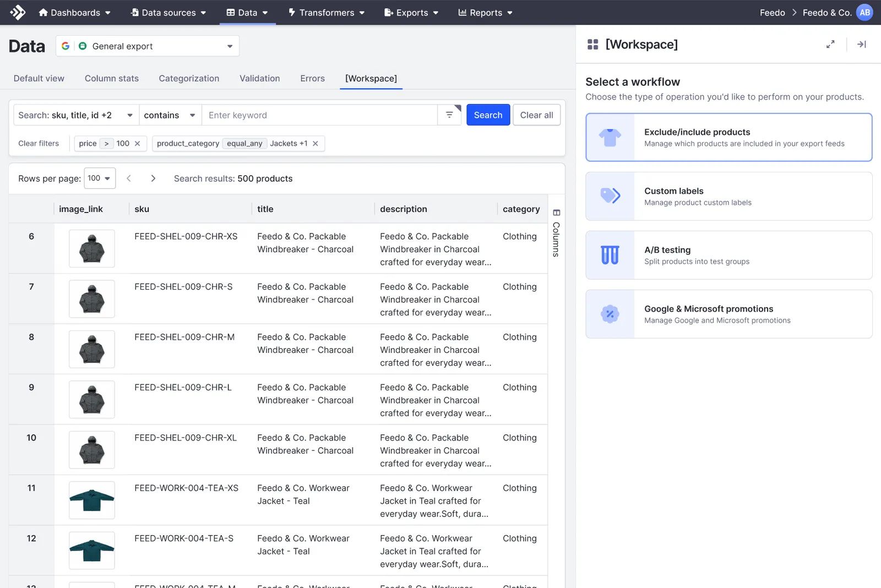This screenshot has width=881, height=588.
Task: Switch to the Column stats tab
Action: pos(112,78)
